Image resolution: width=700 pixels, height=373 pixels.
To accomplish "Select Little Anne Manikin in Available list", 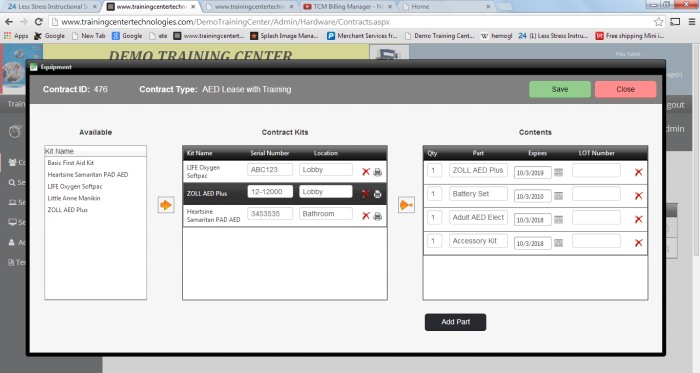I will pos(74,198).
